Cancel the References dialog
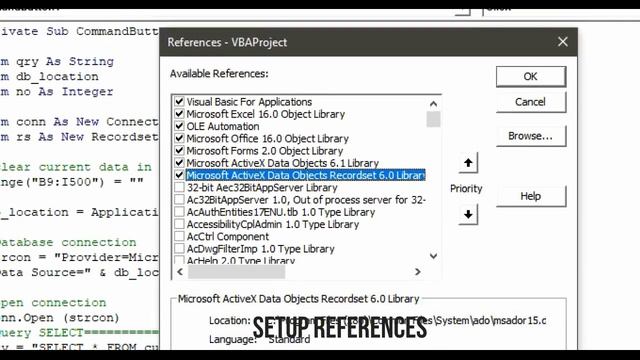 pos(531,102)
